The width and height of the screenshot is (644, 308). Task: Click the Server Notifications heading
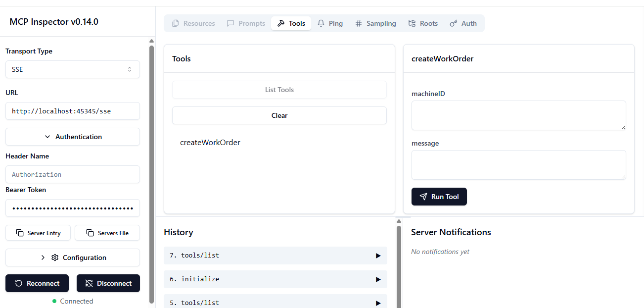pos(451,232)
